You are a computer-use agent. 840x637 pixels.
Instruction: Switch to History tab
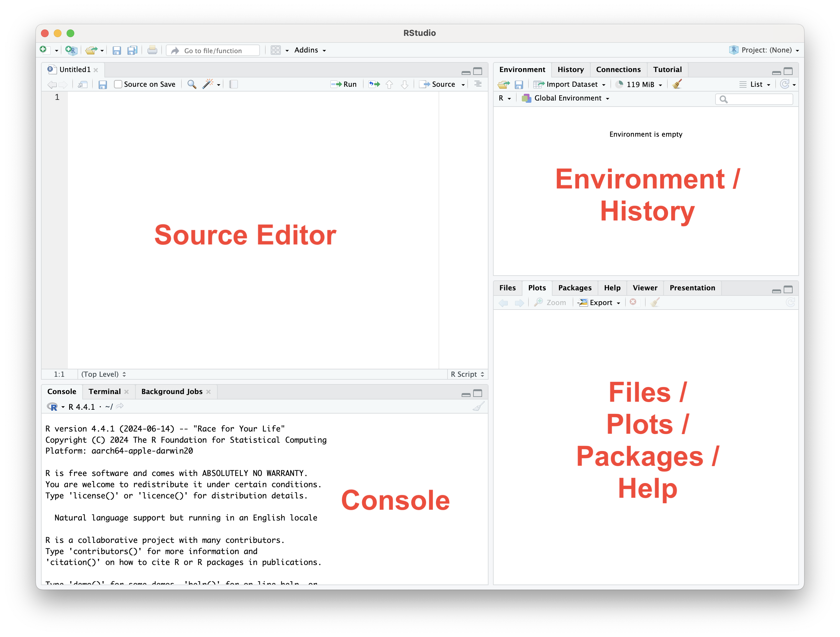[570, 69]
